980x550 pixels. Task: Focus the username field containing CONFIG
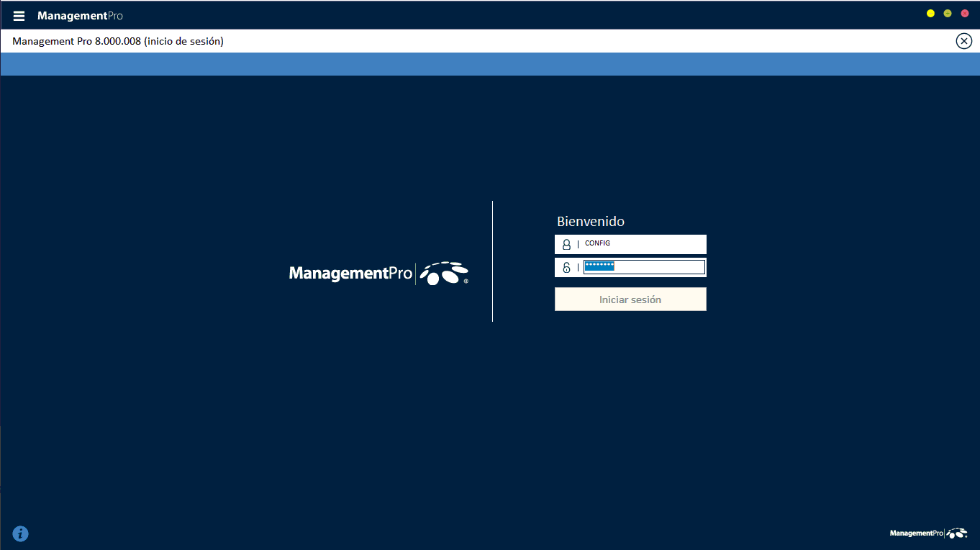coord(643,244)
